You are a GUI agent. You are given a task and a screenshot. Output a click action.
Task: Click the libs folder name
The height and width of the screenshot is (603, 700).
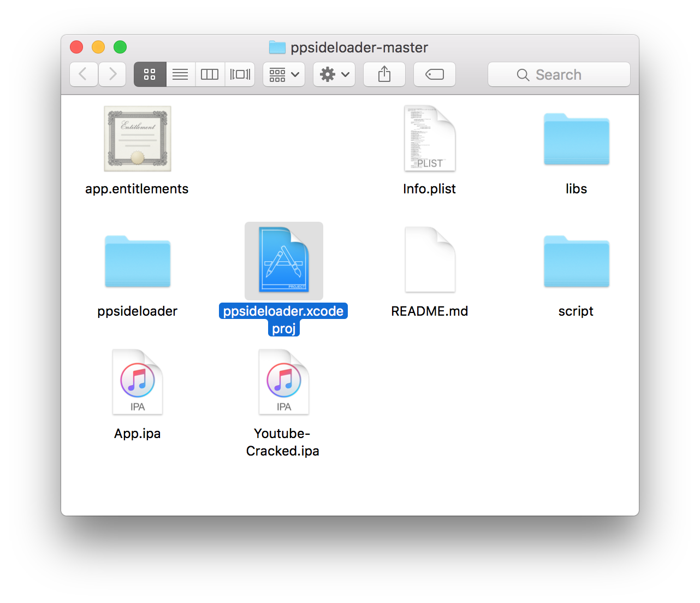577,189
